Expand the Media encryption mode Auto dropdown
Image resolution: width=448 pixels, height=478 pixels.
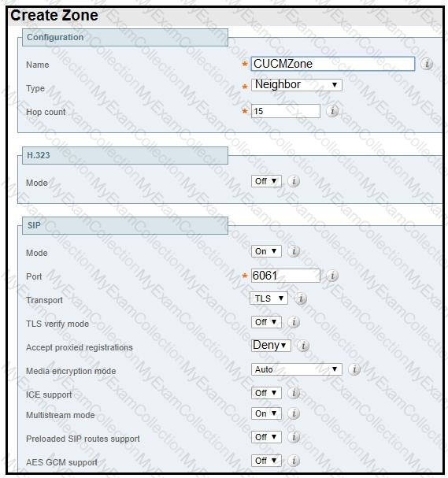tap(297, 369)
